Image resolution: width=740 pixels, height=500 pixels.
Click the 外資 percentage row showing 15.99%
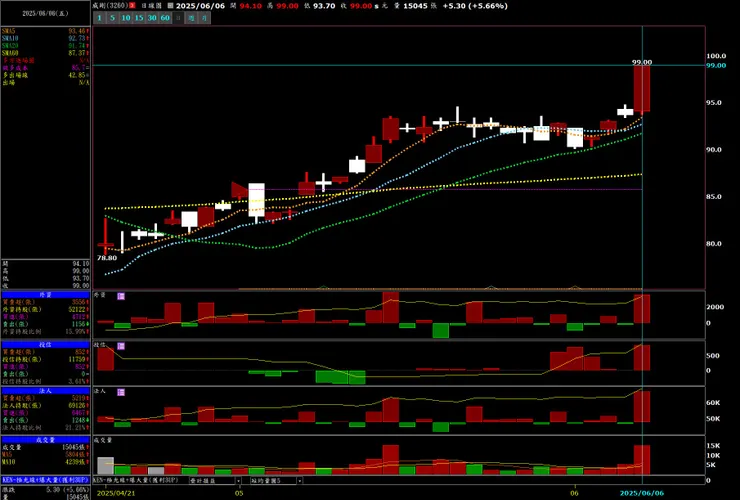tap(45, 331)
